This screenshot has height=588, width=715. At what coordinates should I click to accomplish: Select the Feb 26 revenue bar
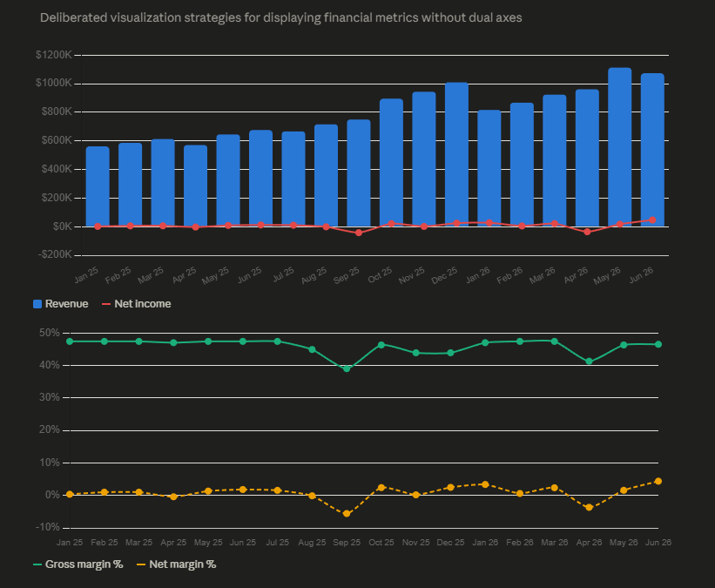(523, 165)
